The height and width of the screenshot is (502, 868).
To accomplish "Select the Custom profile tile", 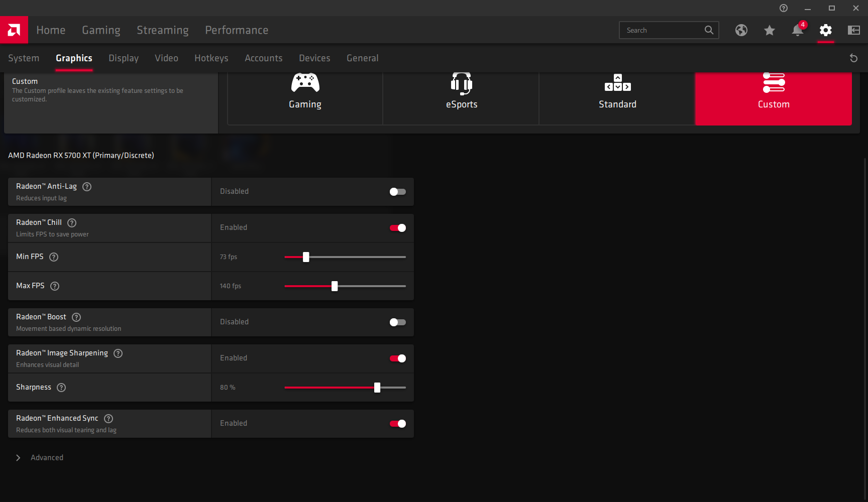I will coord(774,98).
